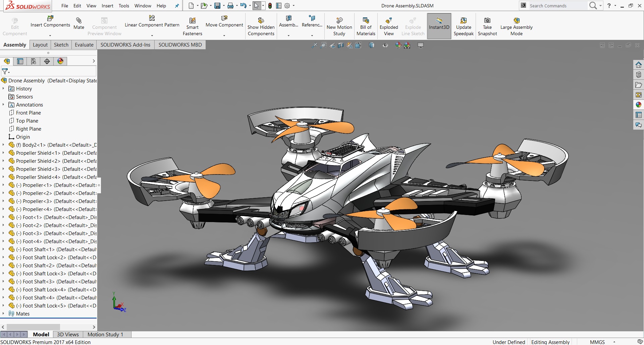The width and height of the screenshot is (644, 345).
Task: Expand the Mates folder in the tree
Action: coord(3,314)
